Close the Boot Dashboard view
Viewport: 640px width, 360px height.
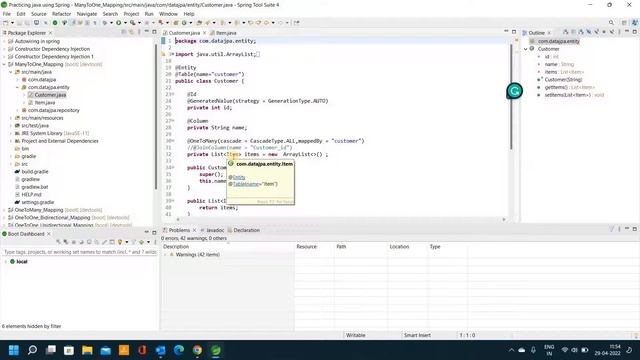coord(49,234)
